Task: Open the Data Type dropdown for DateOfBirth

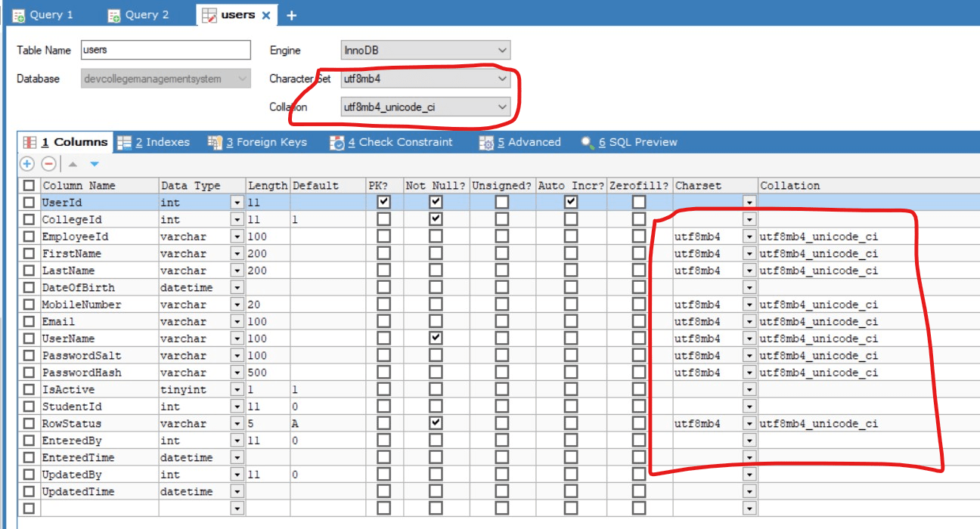Action: tap(237, 287)
